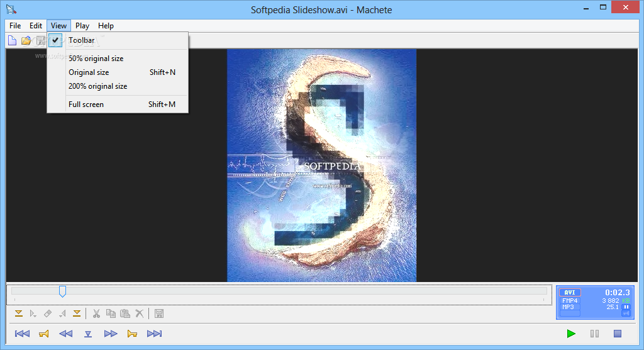Jump to the beginning of the video
Screen dimensions: 644x350
coord(22,334)
